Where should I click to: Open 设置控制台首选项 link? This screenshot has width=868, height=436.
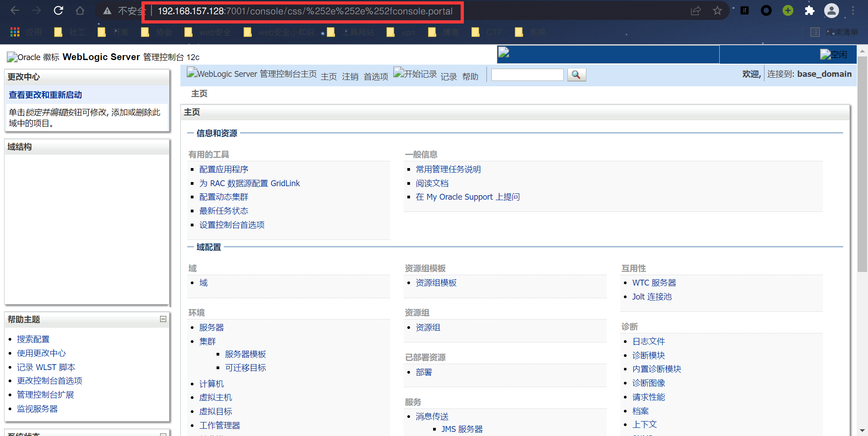click(232, 225)
